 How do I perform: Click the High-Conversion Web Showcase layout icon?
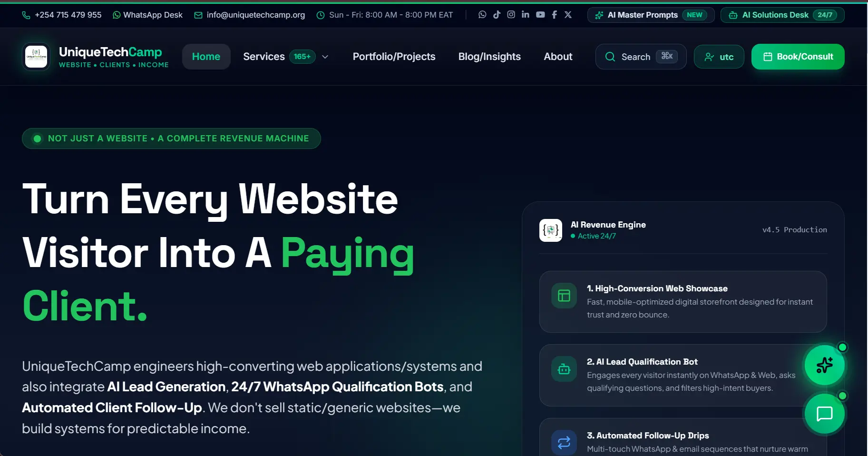564,296
